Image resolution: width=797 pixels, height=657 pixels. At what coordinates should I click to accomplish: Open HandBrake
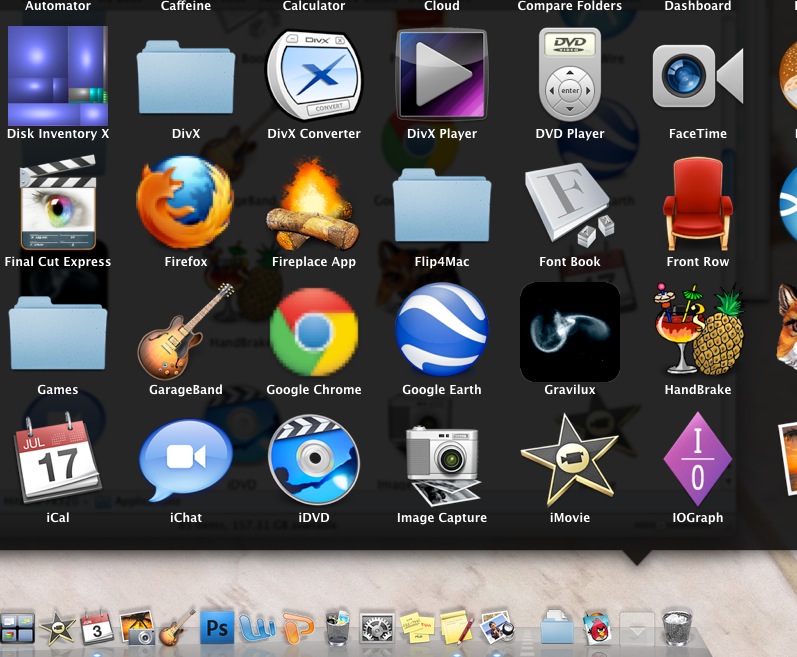pyautogui.click(x=698, y=330)
